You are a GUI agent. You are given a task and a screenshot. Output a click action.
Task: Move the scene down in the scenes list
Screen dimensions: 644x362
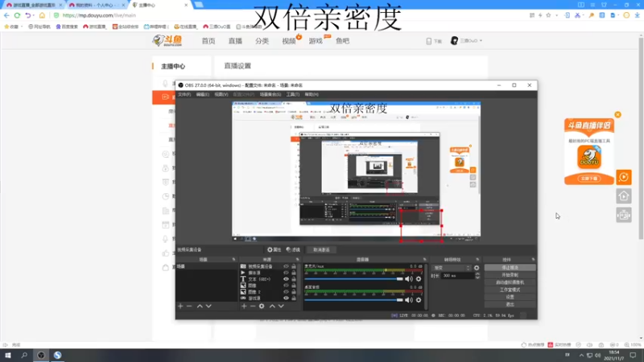pyautogui.click(x=208, y=306)
